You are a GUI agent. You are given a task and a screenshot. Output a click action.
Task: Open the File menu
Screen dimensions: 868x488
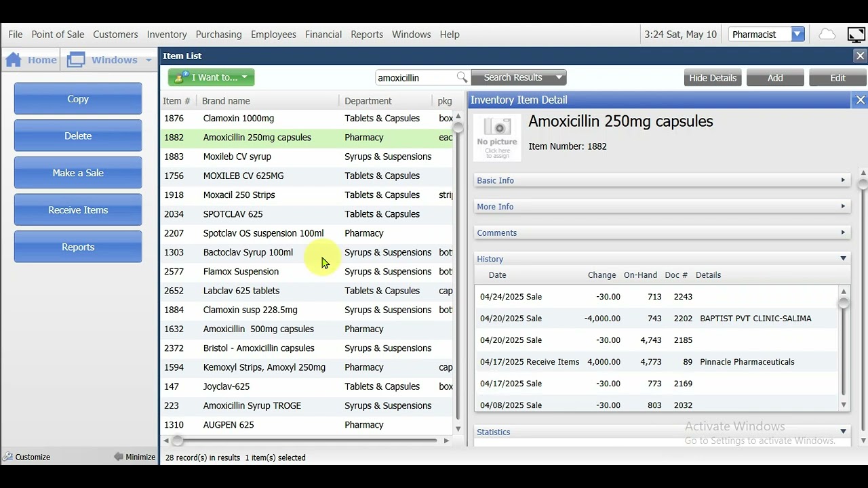pos(16,34)
